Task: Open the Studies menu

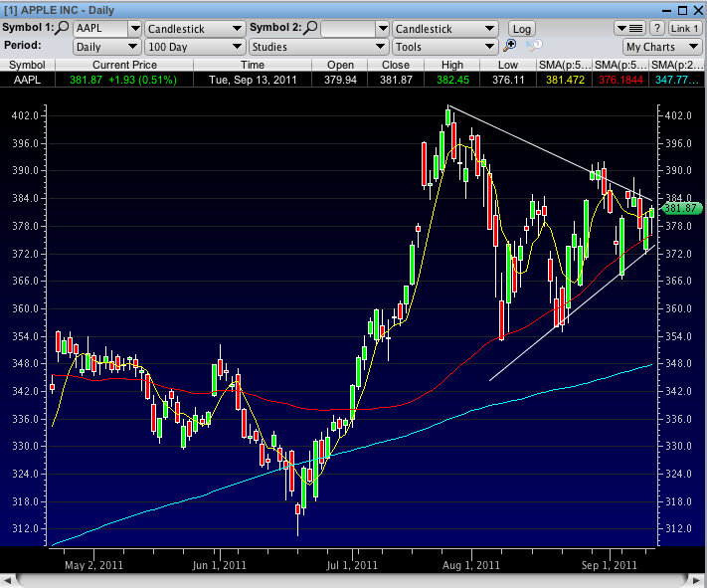Action: pyautogui.click(x=317, y=47)
